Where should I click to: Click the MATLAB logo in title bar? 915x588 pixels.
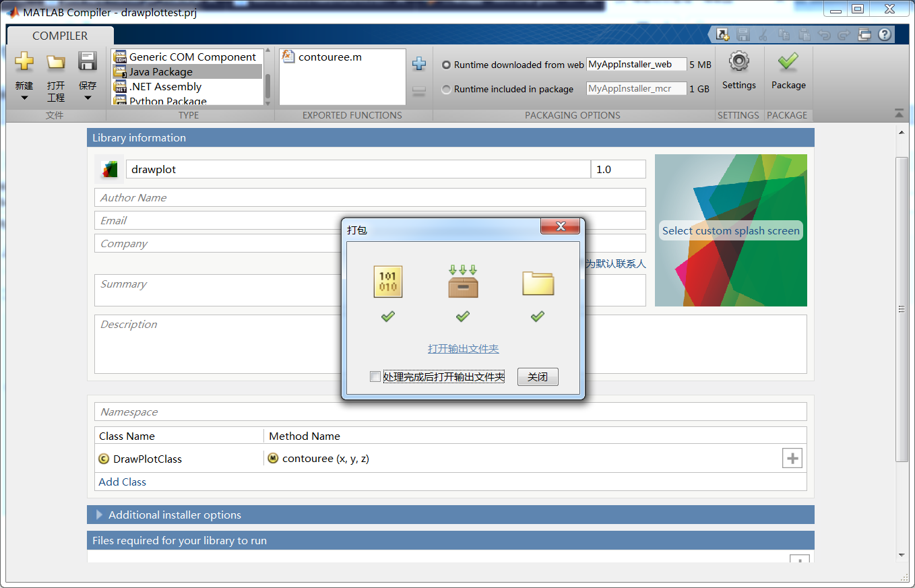click(x=13, y=11)
